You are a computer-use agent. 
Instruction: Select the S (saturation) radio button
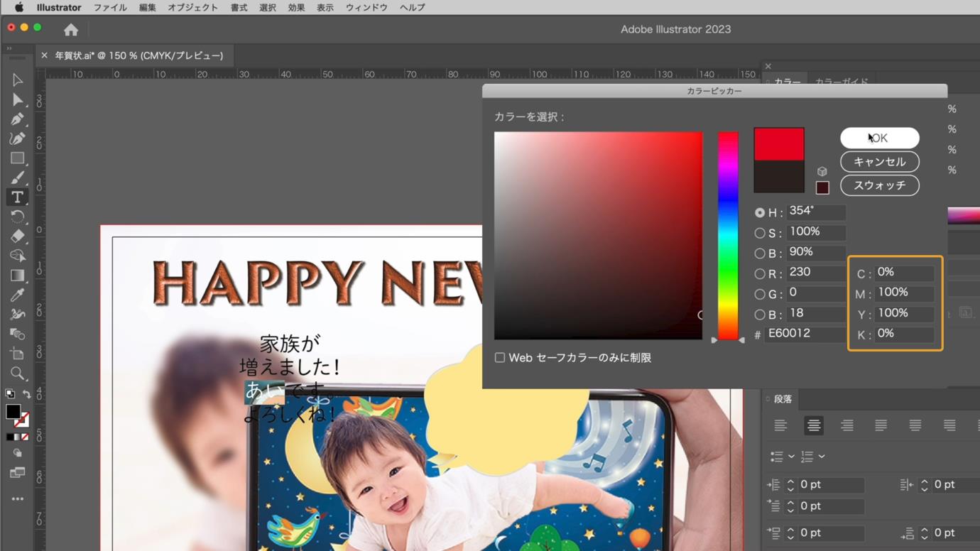(760, 233)
